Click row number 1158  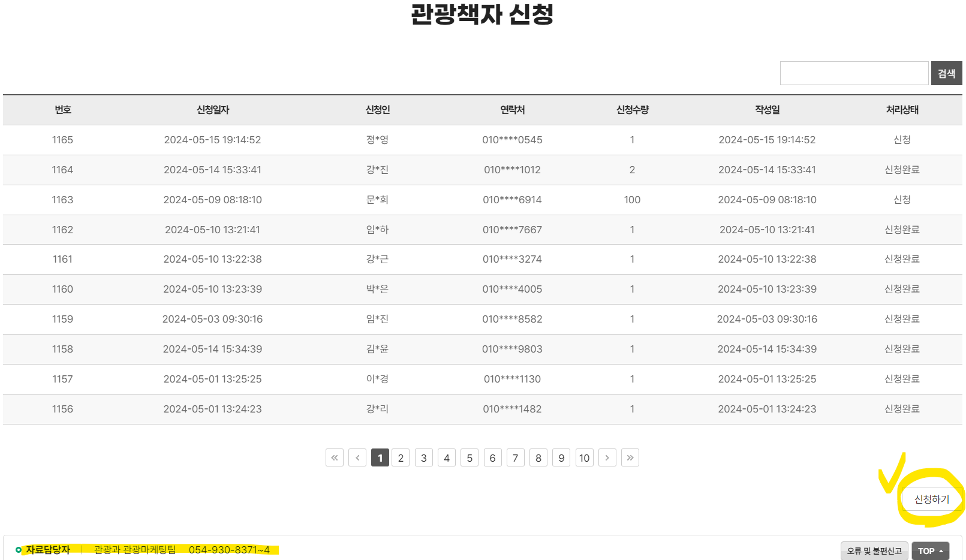62,349
